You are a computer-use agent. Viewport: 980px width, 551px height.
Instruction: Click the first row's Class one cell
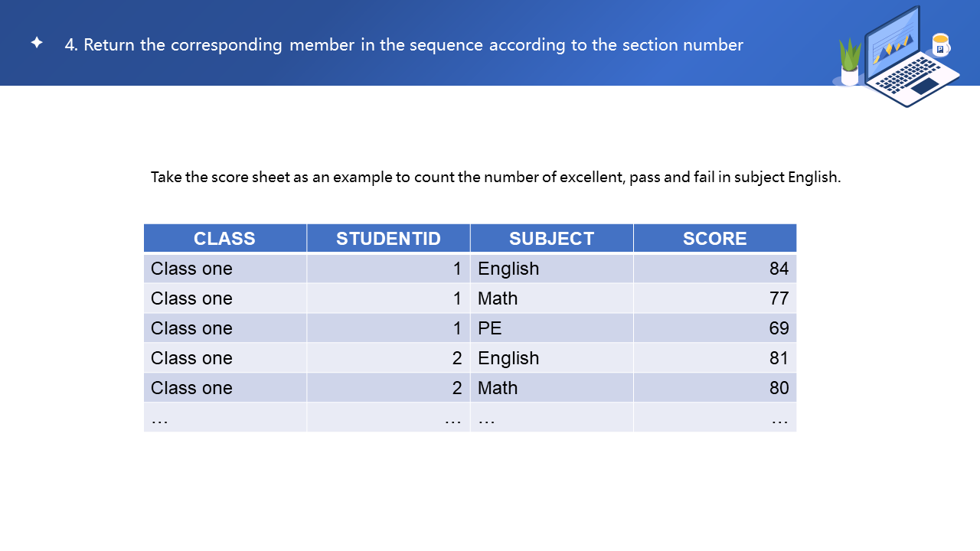(x=224, y=269)
